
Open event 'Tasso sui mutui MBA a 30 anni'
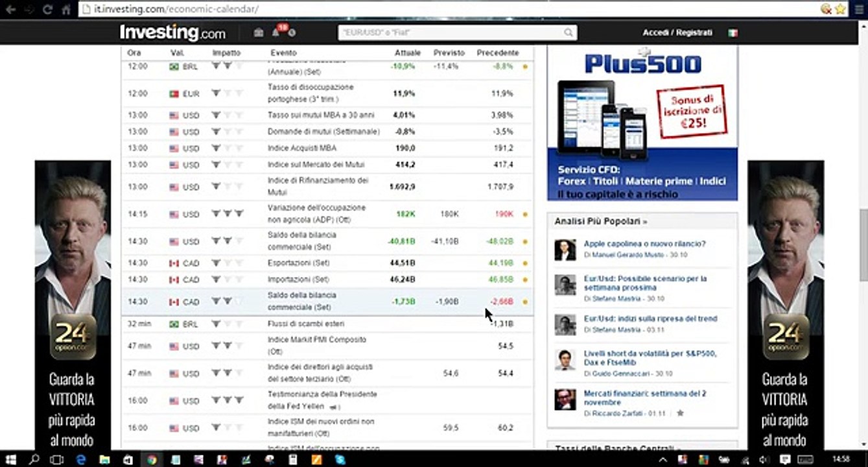pyautogui.click(x=321, y=115)
